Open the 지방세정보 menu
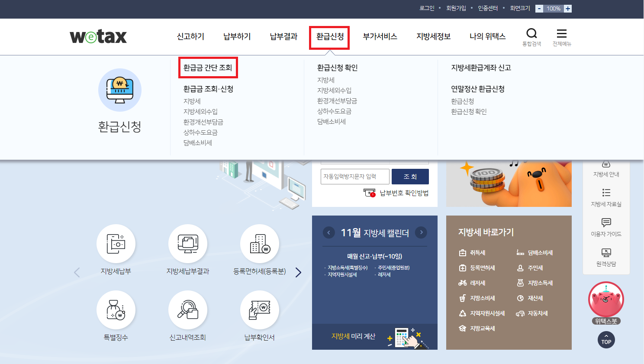Screen dimensions: 644x364 434,36
